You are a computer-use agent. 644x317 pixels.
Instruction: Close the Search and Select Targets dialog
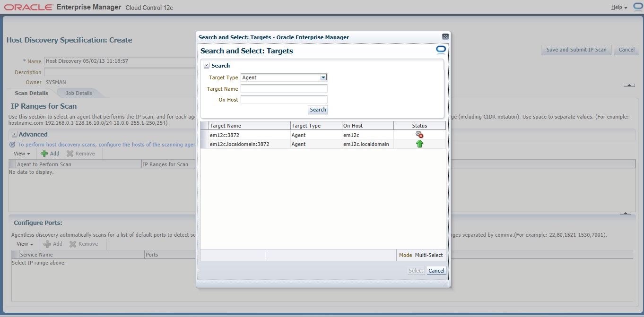tap(445, 37)
